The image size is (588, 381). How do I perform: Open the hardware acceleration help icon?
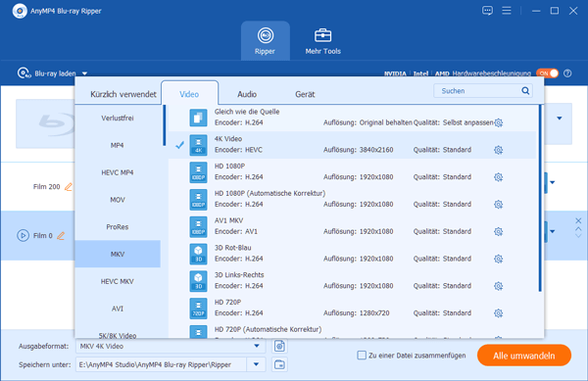[567, 73]
